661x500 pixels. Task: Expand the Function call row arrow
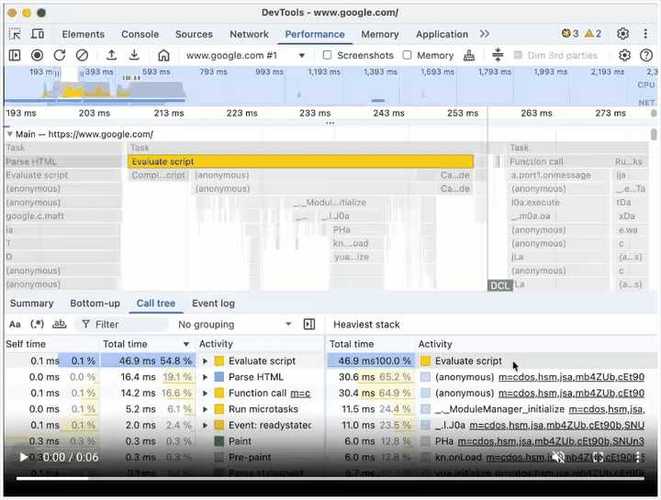click(x=205, y=393)
